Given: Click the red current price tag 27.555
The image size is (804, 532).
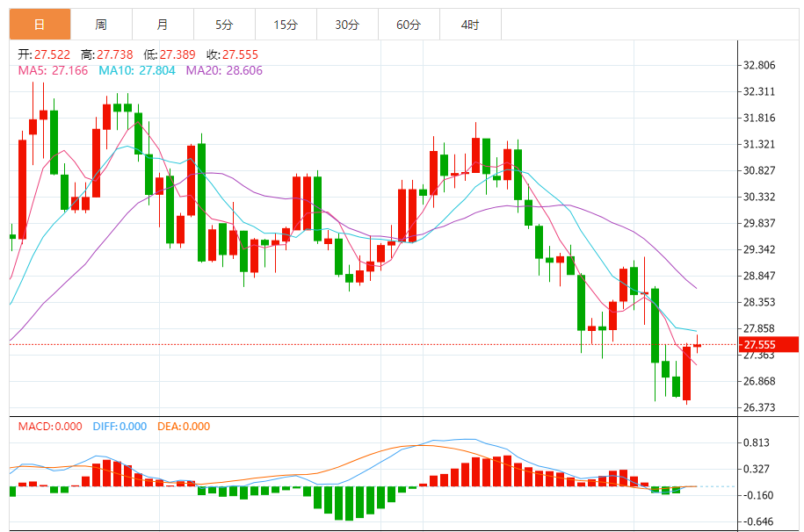Looking at the screenshot, I should (x=769, y=344).
